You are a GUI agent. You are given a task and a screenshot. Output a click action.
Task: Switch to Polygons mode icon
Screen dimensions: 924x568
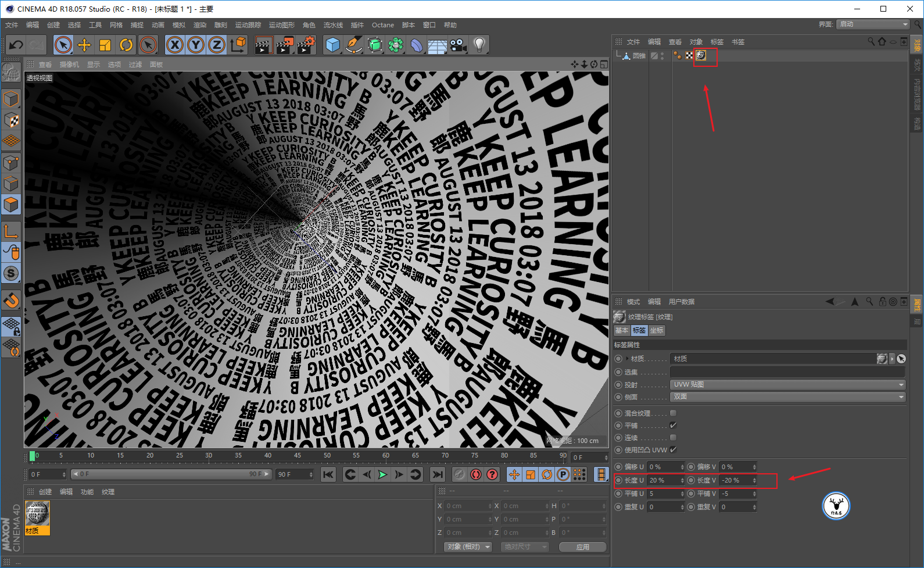tap(11, 205)
